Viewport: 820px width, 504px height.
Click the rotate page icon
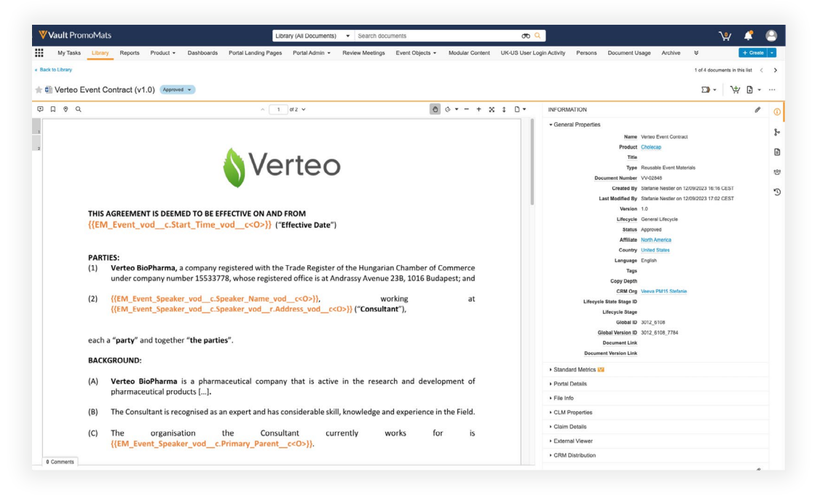pyautogui.click(x=448, y=109)
